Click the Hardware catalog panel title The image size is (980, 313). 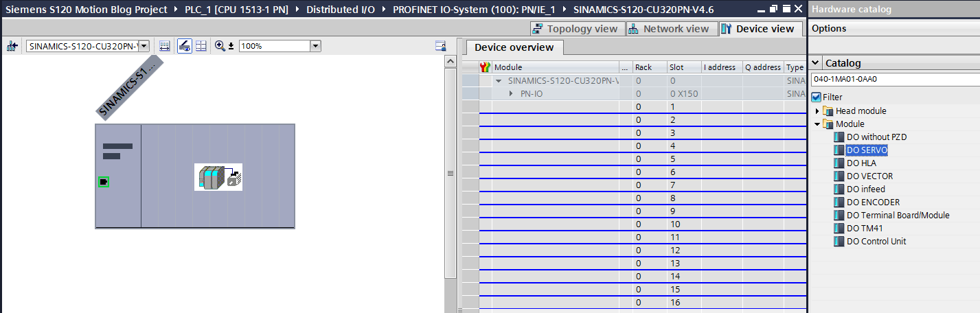coord(852,9)
